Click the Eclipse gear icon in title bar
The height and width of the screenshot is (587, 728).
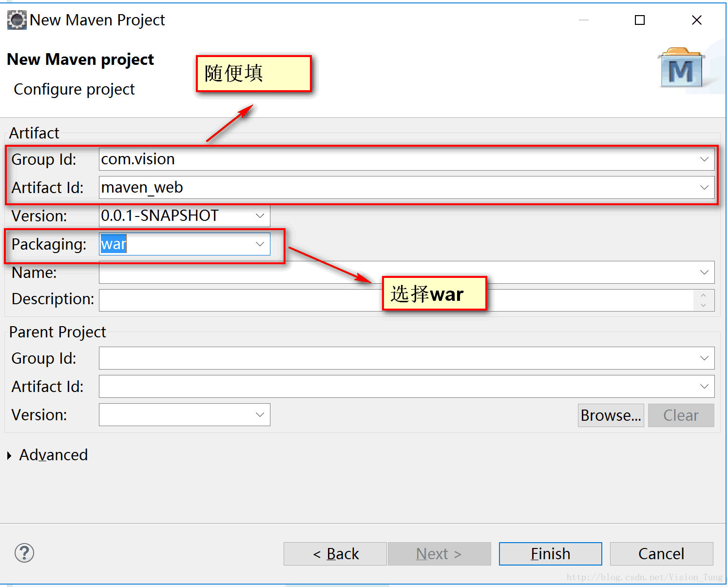tap(17, 20)
